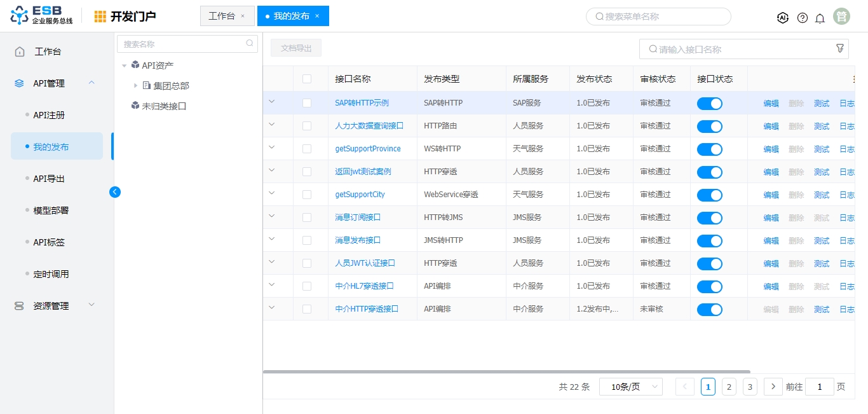Expand row details for 消息订阅接口
This screenshot has height=414, width=868.
click(272, 216)
